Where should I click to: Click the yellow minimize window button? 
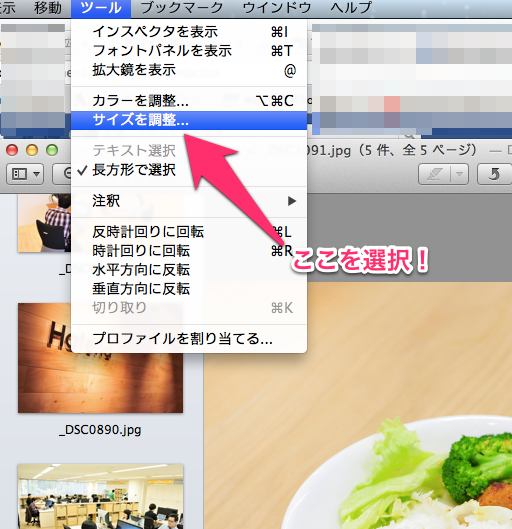click(x=32, y=150)
